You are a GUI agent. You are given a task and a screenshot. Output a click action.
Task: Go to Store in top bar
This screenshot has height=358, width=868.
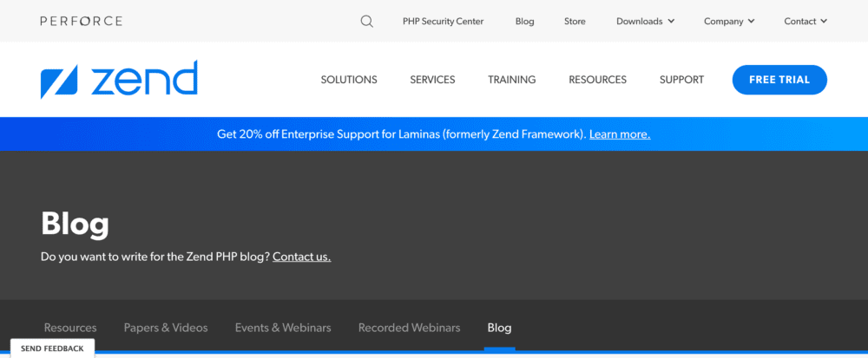575,21
